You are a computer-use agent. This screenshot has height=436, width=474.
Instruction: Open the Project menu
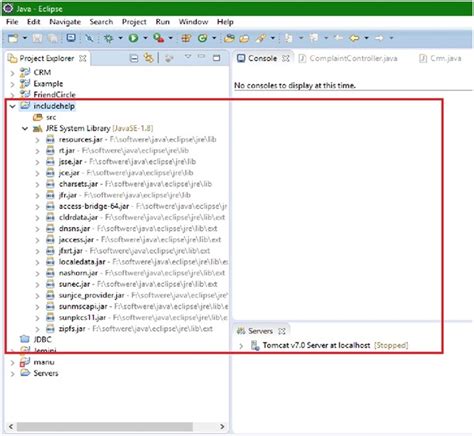coord(134,22)
